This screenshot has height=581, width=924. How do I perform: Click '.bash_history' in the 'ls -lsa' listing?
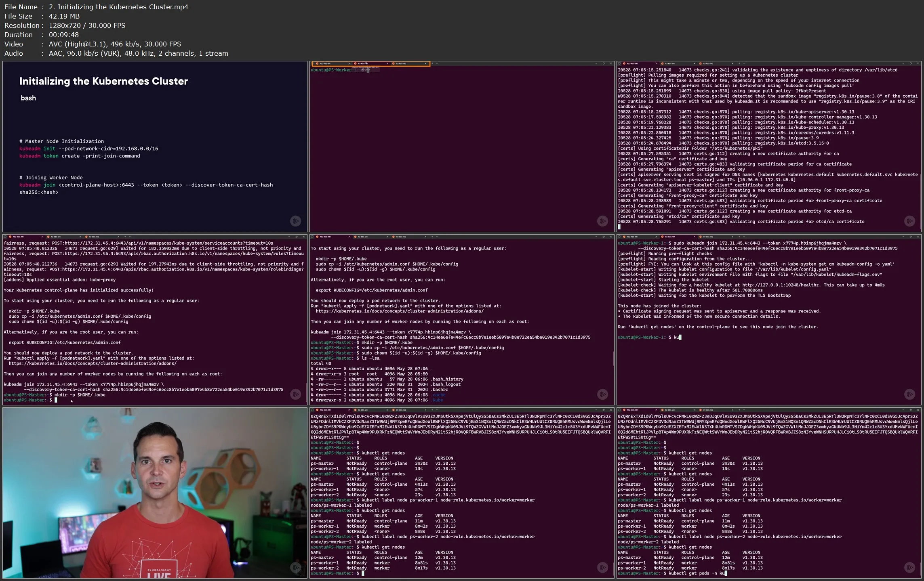[x=447, y=379]
